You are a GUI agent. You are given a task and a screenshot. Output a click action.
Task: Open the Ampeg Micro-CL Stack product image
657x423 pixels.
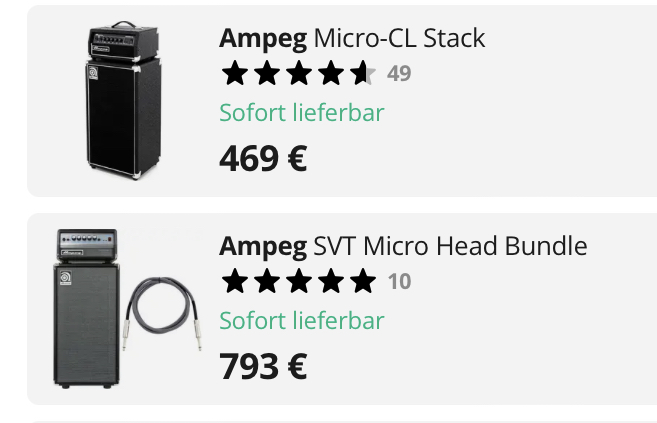(x=123, y=100)
